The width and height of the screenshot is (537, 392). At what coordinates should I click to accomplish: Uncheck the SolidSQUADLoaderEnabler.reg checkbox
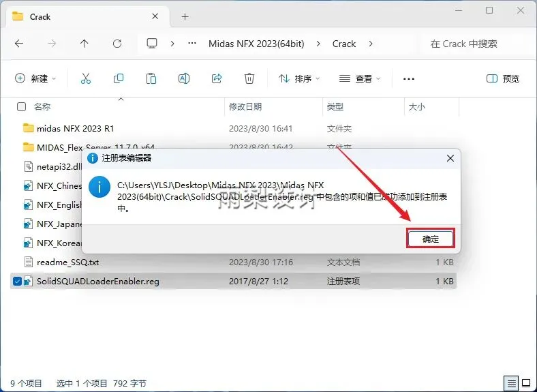(17, 282)
